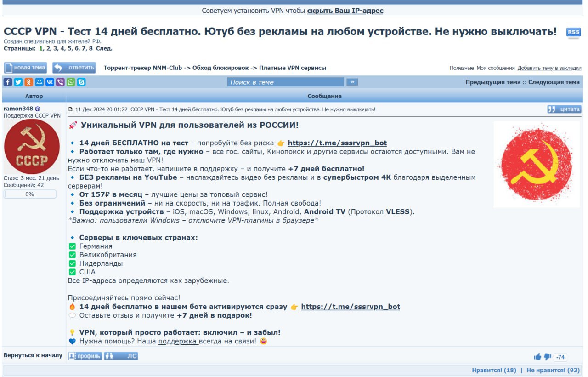588x377 pixels.
Task: Click username ramon348
Action: click(18, 109)
